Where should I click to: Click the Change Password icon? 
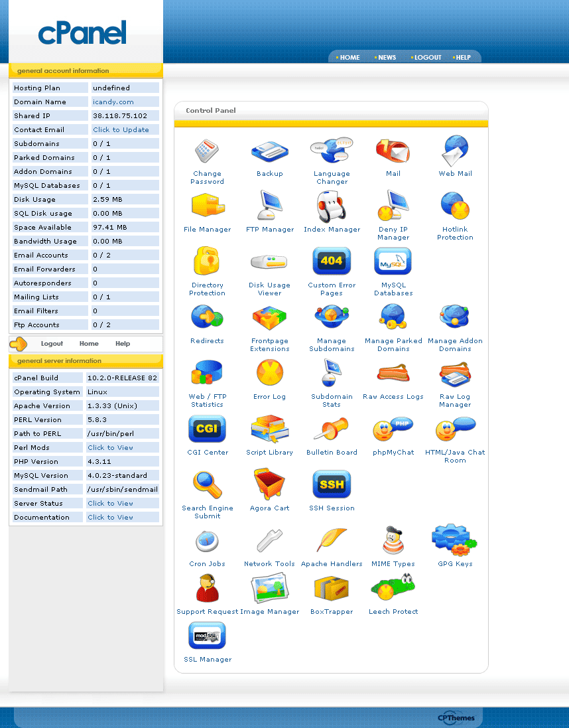pos(207,151)
